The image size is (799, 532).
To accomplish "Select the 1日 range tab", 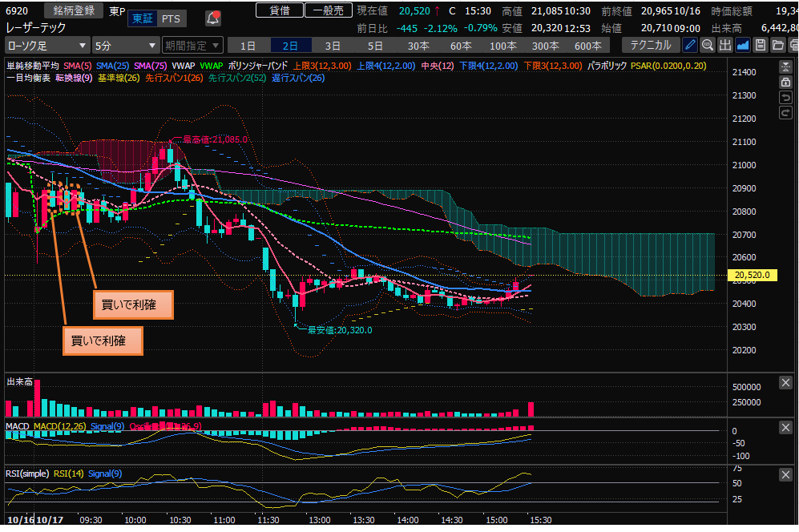I will 248,46.
